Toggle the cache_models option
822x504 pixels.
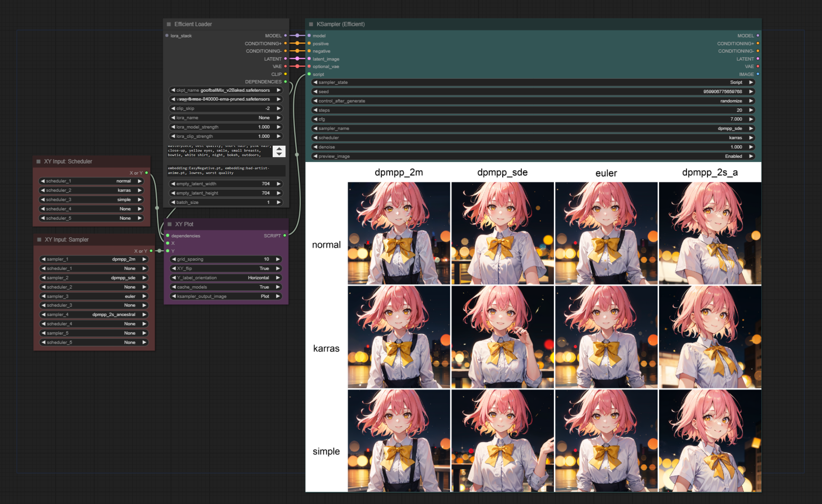[x=226, y=287]
